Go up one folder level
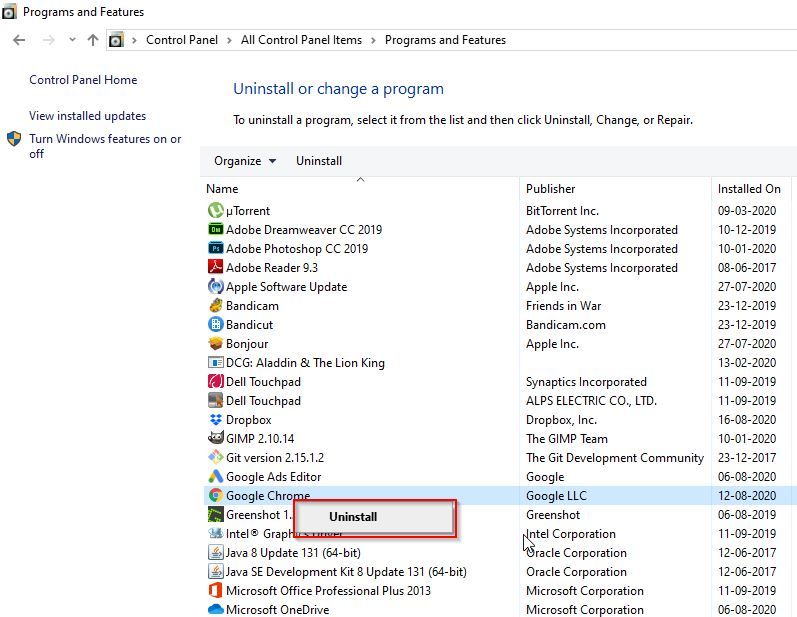This screenshot has height=617, width=797. coord(93,40)
